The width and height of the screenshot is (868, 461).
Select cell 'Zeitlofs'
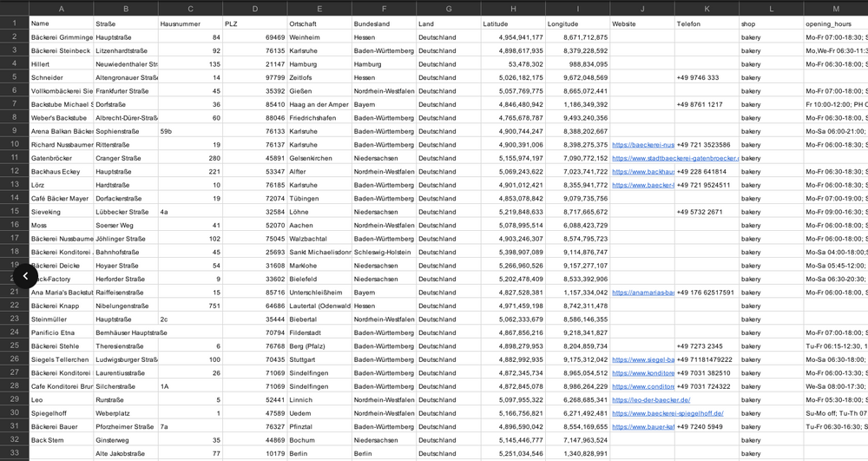point(319,77)
